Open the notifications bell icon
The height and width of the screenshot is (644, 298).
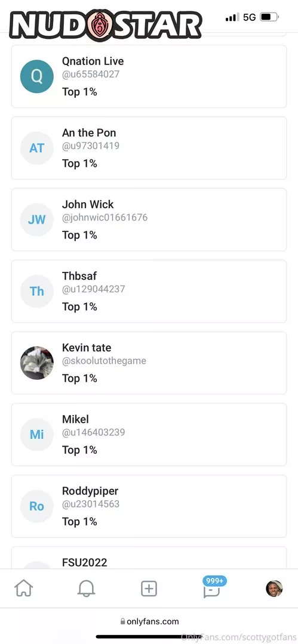(86, 589)
